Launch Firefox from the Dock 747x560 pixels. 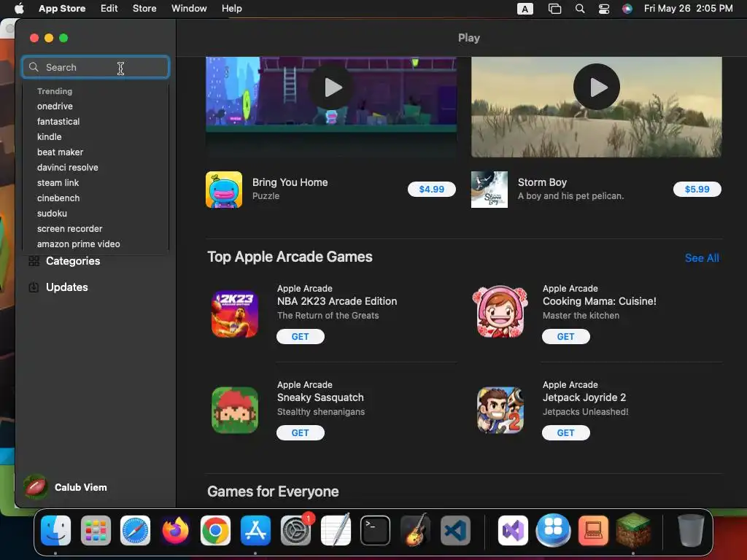click(175, 531)
